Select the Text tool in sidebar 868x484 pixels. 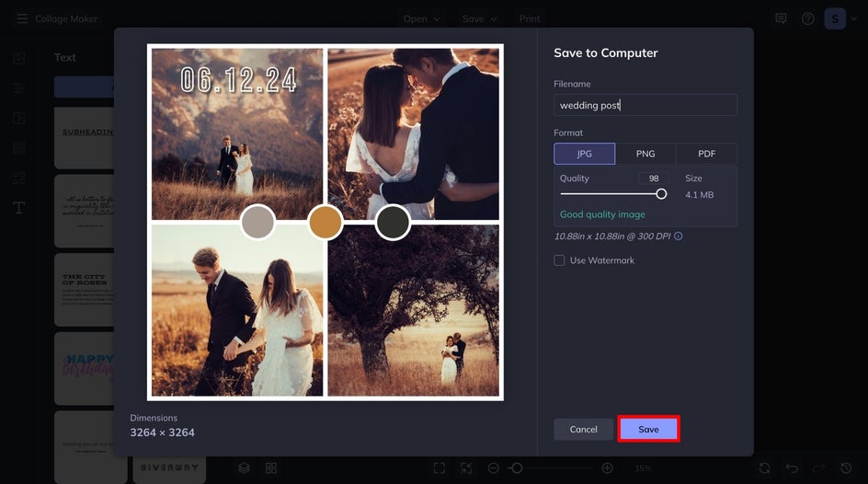pyautogui.click(x=18, y=208)
